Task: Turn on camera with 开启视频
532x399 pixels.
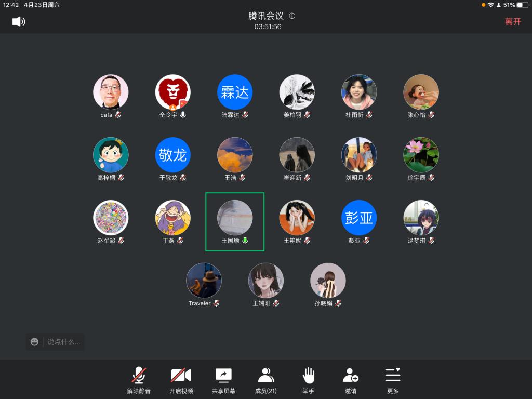Action: (x=181, y=380)
